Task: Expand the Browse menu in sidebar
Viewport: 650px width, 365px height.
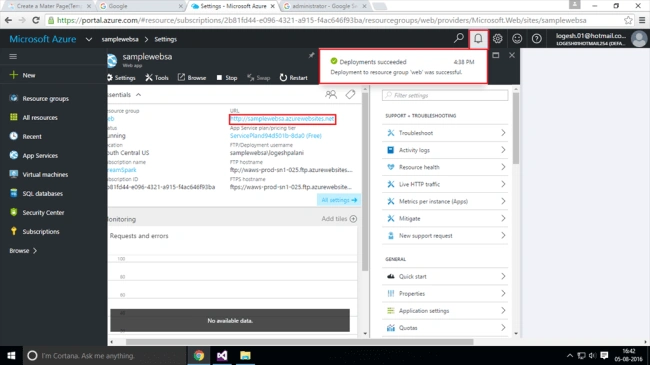Action: tap(23, 251)
